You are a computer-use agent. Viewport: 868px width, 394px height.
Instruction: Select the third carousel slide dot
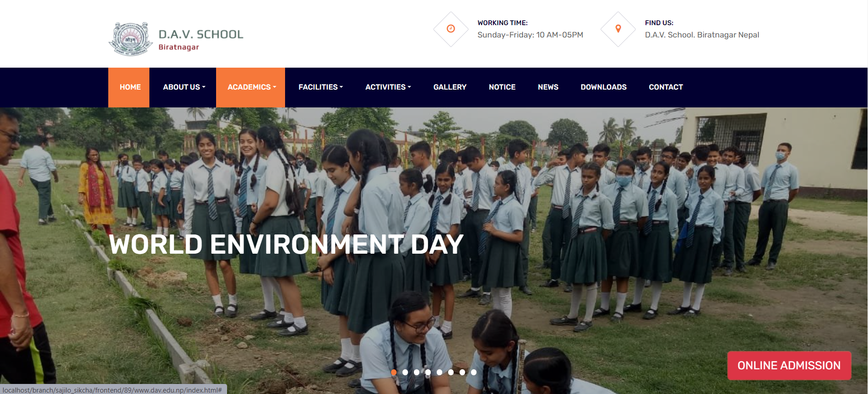tap(417, 373)
